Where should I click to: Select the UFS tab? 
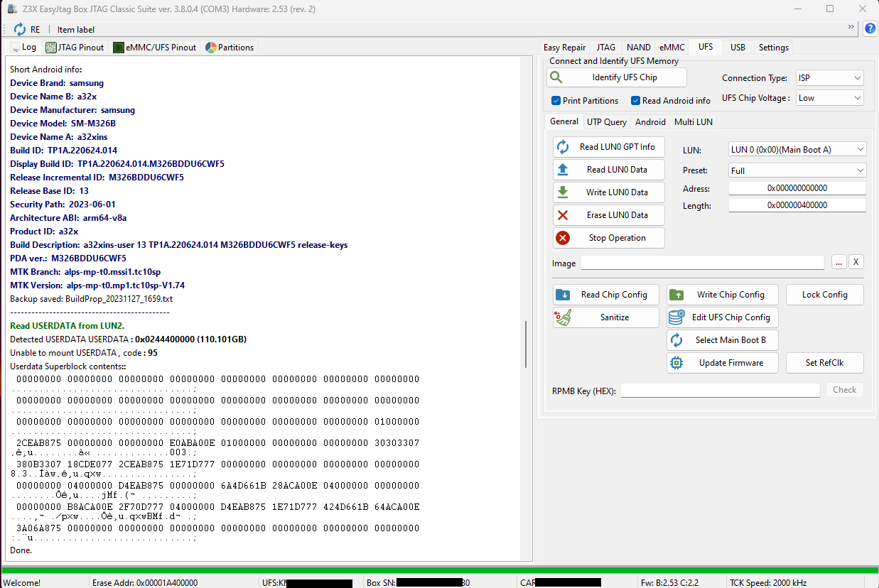coord(705,46)
